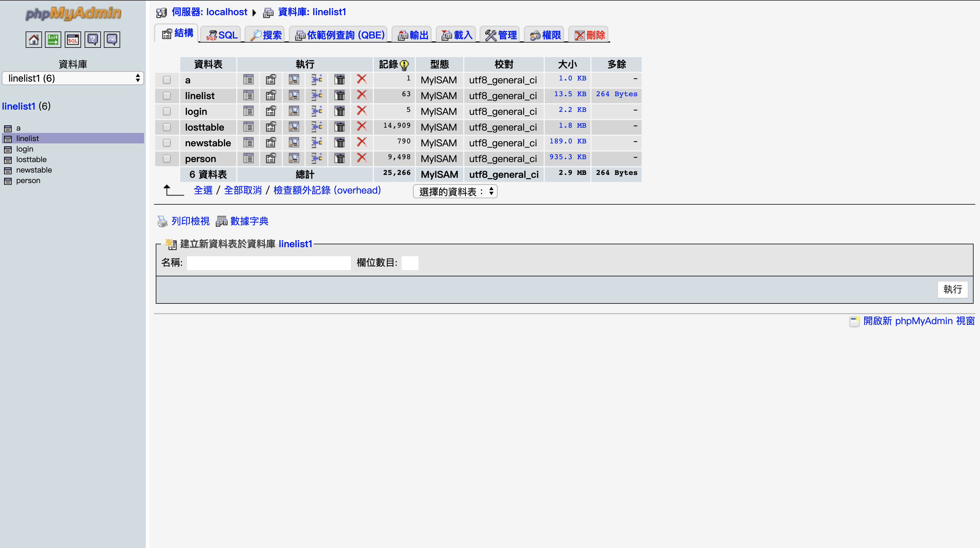The image size is (980, 548).
Task: Empty the newstable table with the trash icon
Action: pyautogui.click(x=339, y=142)
